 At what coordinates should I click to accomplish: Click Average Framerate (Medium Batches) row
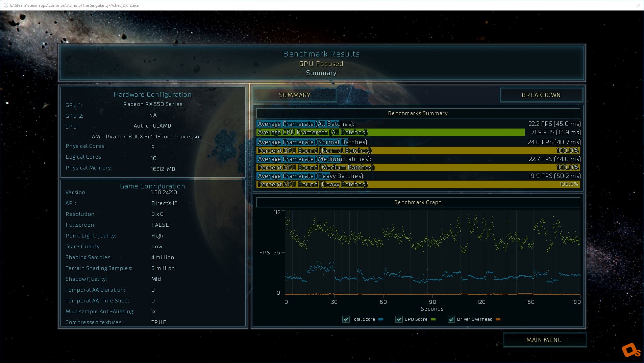pos(418,159)
